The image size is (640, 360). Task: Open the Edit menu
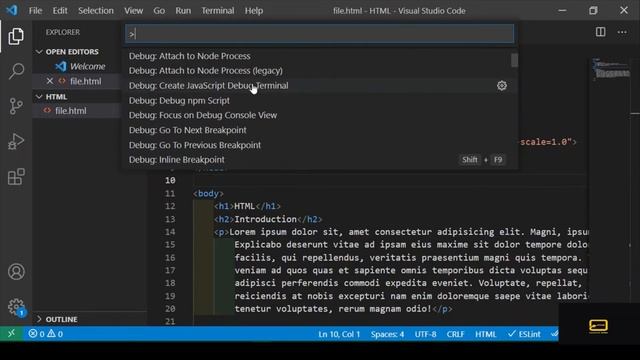(x=60, y=11)
